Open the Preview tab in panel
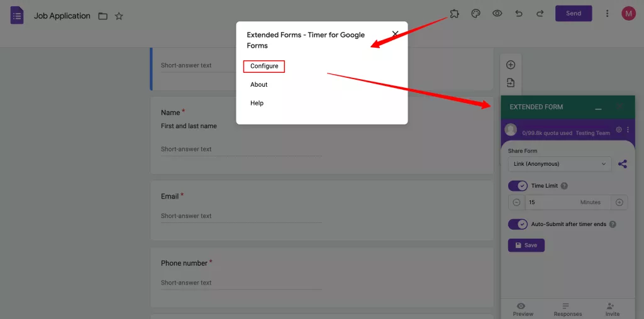 523,310
